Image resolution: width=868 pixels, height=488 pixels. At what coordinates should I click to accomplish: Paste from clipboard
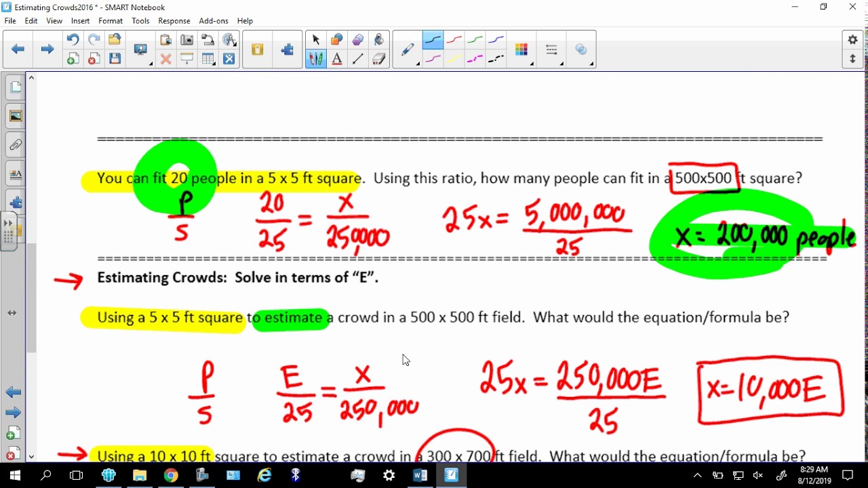pyautogui.click(x=165, y=40)
